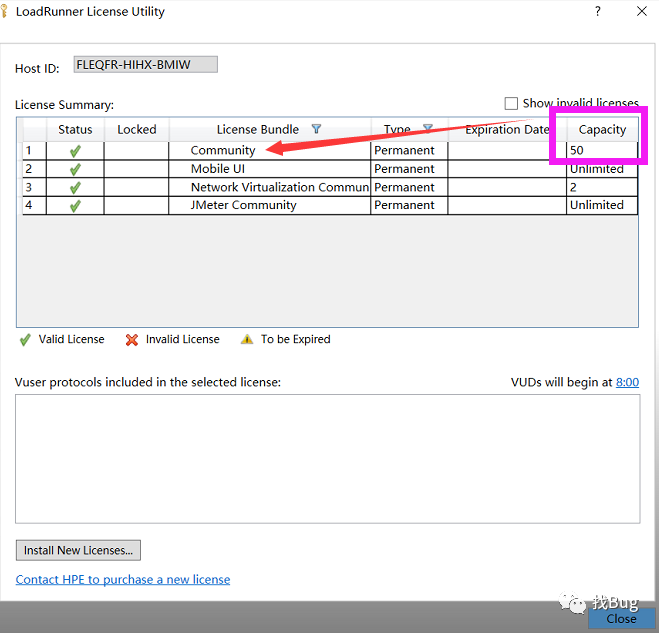
Task: Click Permanent type in Mobile UI row
Action: coord(404,169)
